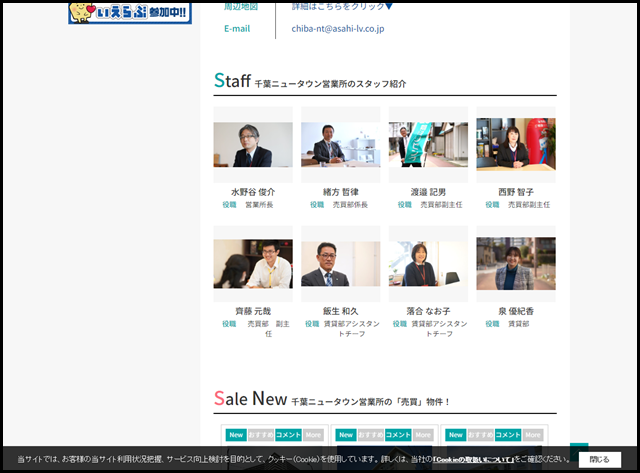
Task: Select the name 水野谷 俊介
Action: point(253,192)
